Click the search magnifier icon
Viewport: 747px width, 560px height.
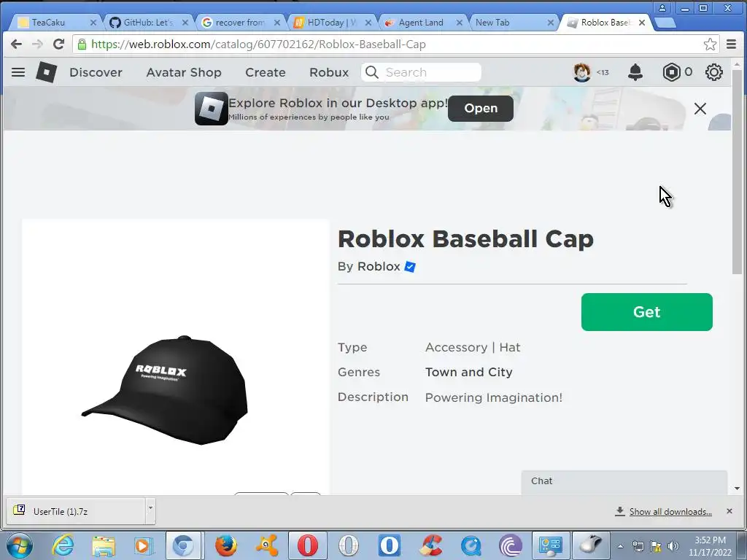(371, 72)
